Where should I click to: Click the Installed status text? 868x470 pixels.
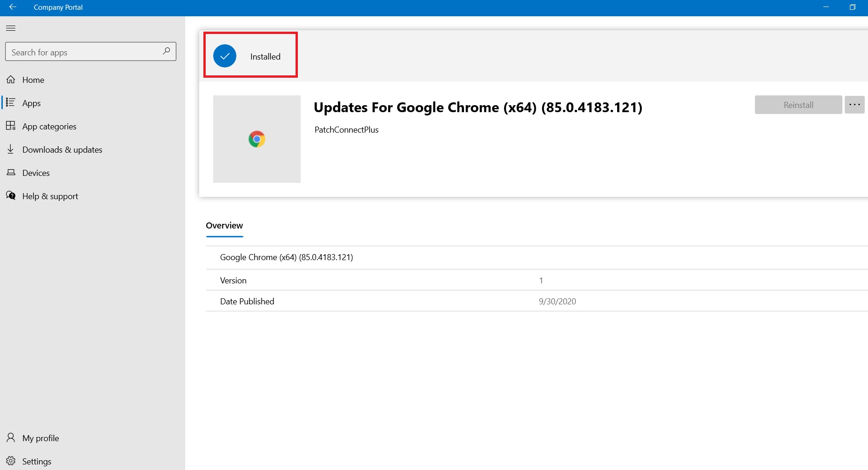point(265,57)
